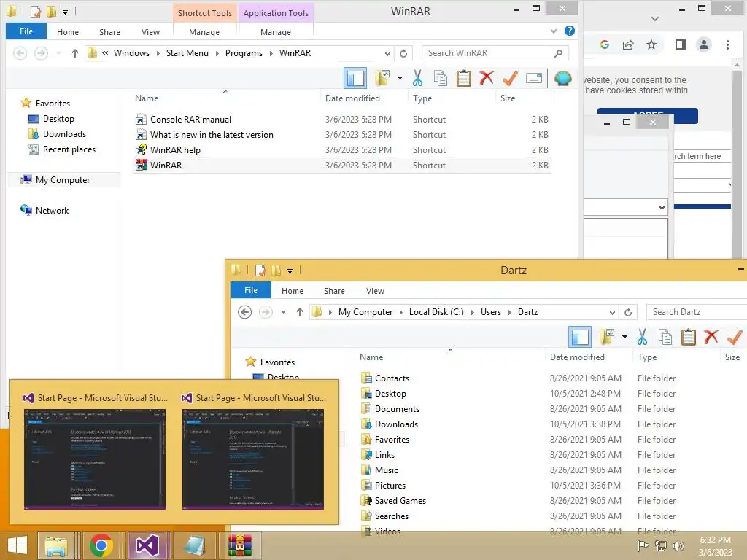Expand the ribbon chevron in WinRAR window
Image resolution: width=747 pixels, height=560 pixels.
click(x=553, y=31)
